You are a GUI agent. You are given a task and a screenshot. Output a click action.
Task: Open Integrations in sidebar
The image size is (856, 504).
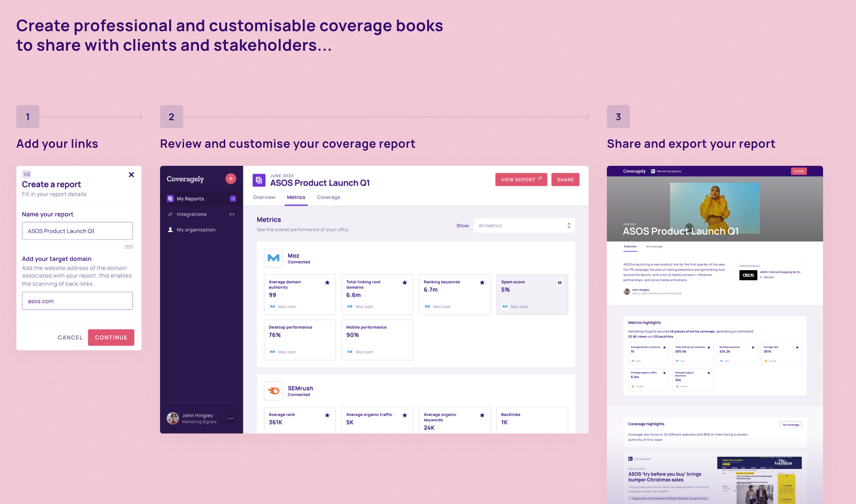point(192,214)
